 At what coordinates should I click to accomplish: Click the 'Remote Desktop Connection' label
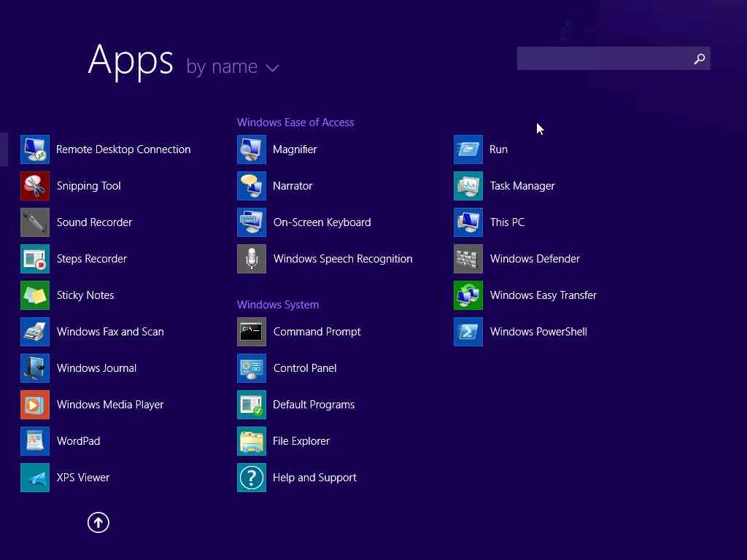pos(123,149)
